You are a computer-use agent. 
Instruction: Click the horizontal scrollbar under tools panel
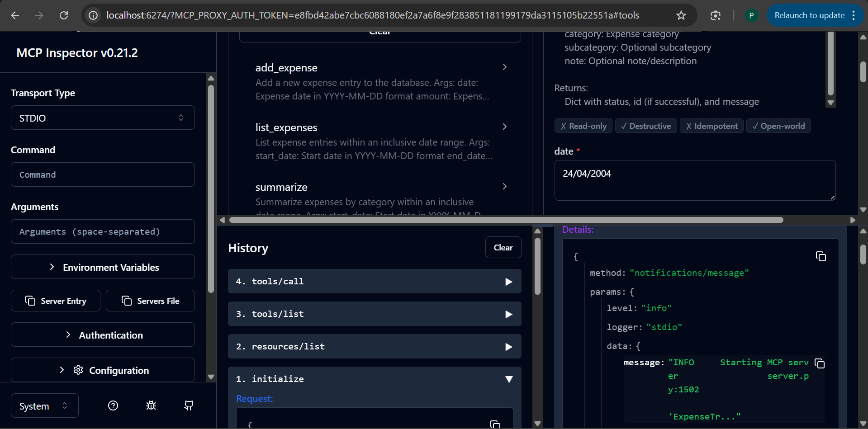coord(506,220)
